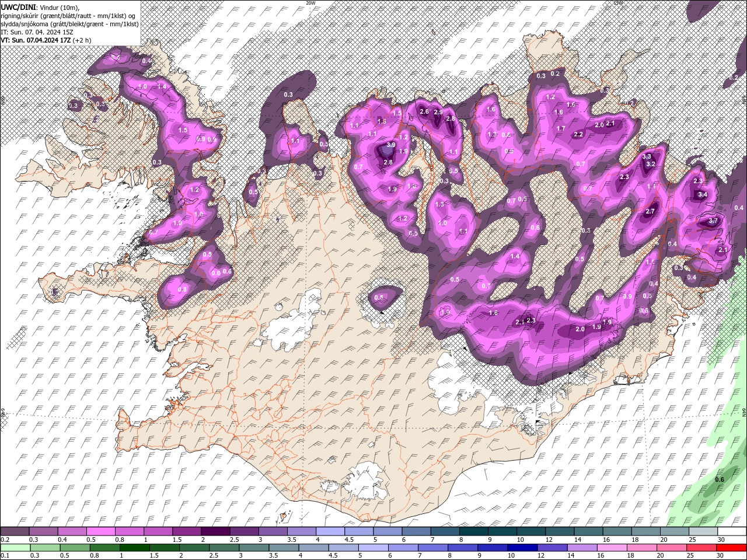
Task: Click the 'UWC/DINI' title text
Action: [18, 6]
